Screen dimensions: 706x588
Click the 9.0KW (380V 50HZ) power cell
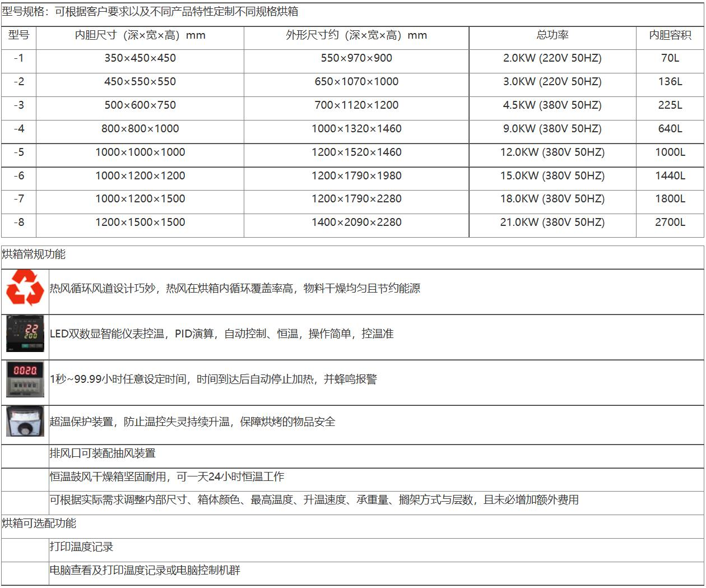coord(552,129)
